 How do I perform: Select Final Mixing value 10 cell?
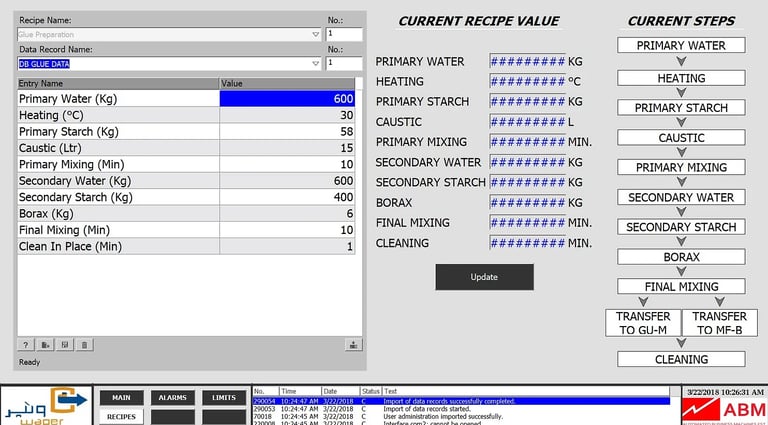tap(287, 230)
